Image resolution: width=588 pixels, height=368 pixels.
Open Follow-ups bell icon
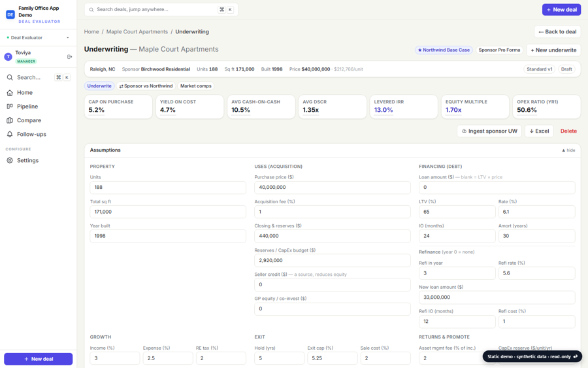[10, 134]
